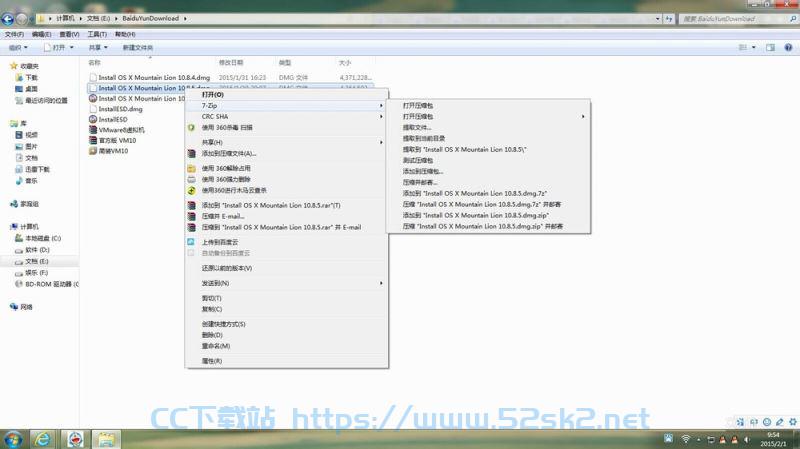This screenshot has height=449, width=800.
Task: Select file Install OS X Mountain Lion 10.8.4.dmg
Action: [154, 78]
